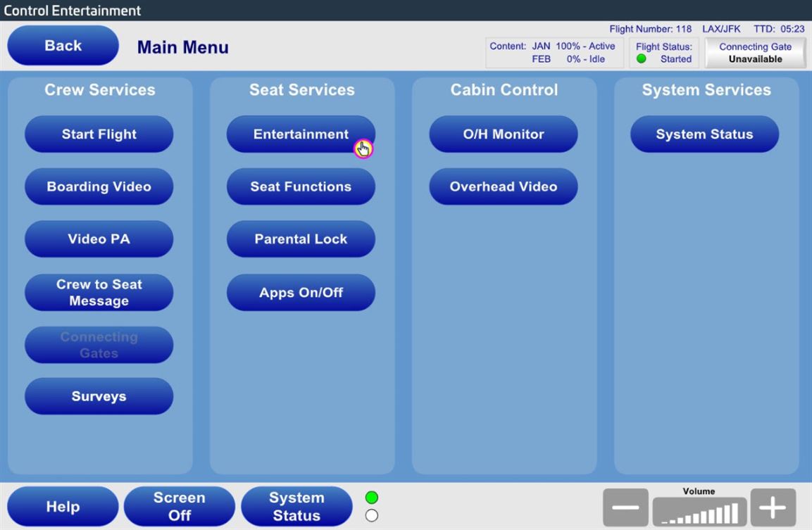The image size is (812, 530).
Task: Open Entertainment under Seat Services
Action: click(301, 134)
